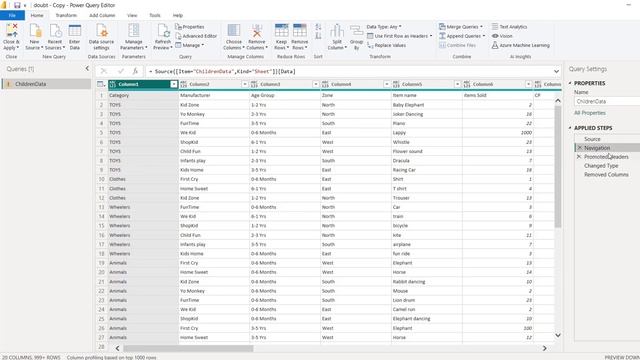Click the Close & Apply icon
640x360 pixels.
click(x=11, y=31)
